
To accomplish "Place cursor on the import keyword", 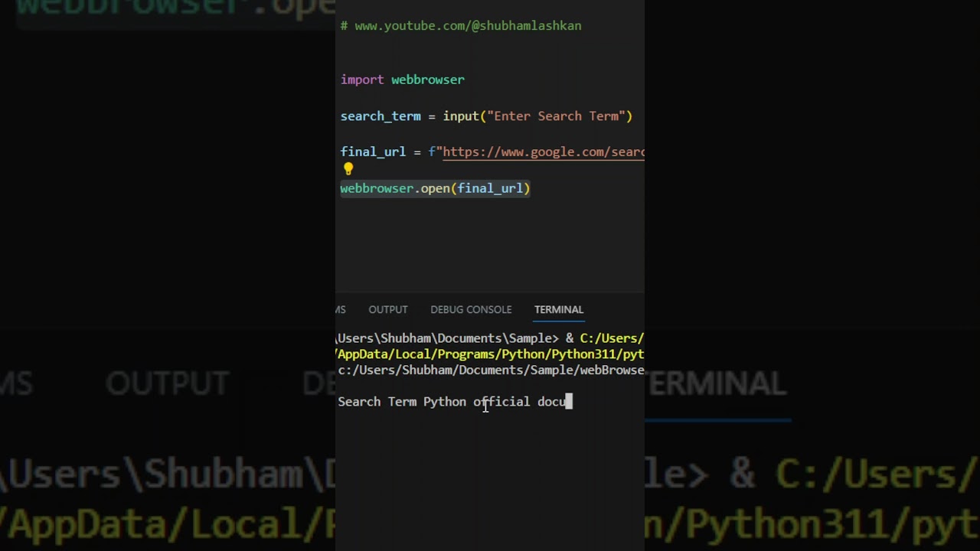I will point(362,80).
